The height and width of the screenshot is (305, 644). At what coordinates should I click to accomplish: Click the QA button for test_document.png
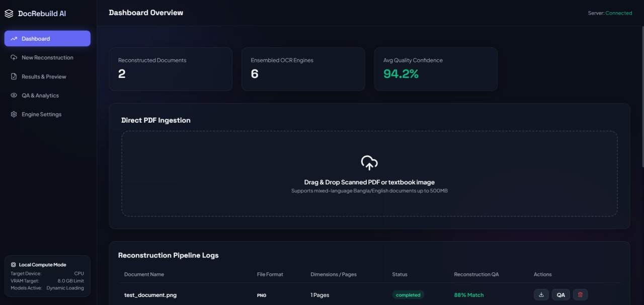tap(561, 295)
